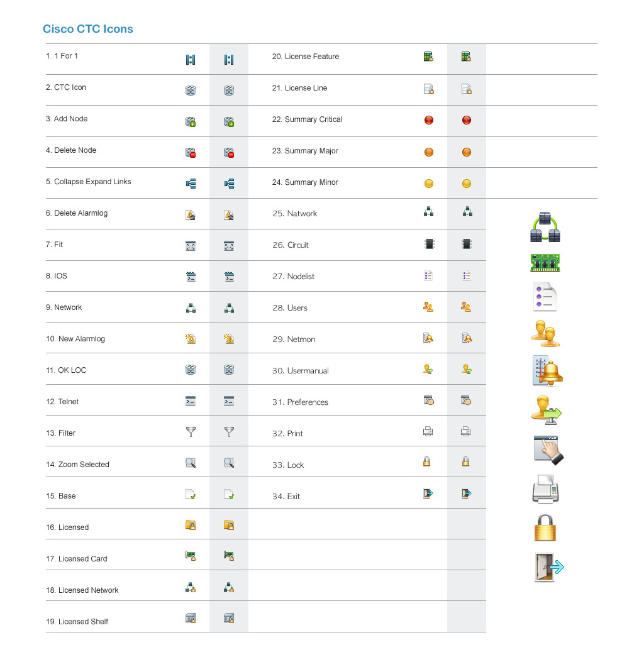Click the Filter funnel icon in gray column

(x=229, y=432)
